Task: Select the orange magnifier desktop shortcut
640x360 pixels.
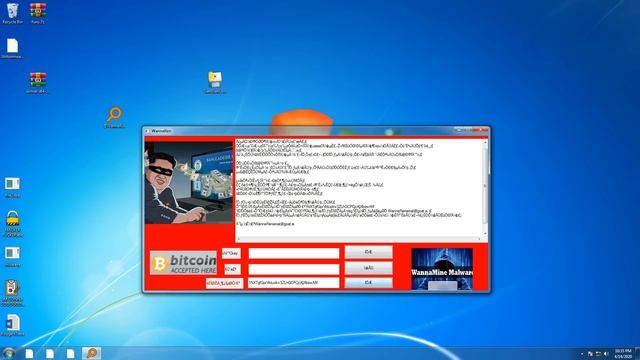Action: click(114, 118)
